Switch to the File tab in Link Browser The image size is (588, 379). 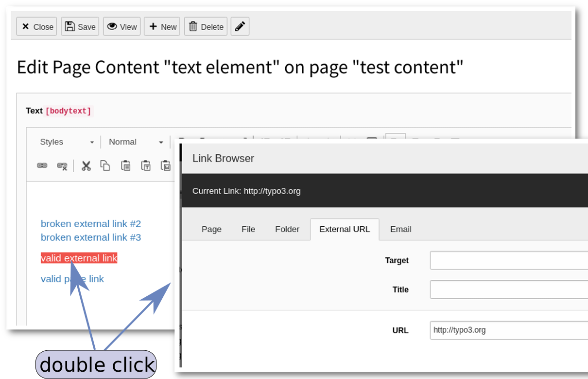pos(248,229)
